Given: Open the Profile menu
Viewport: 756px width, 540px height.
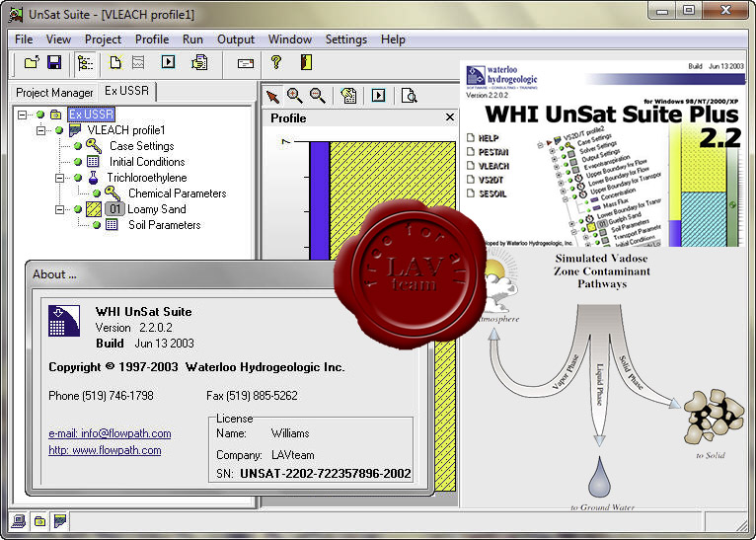Looking at the screenshot, I should 152,39.
